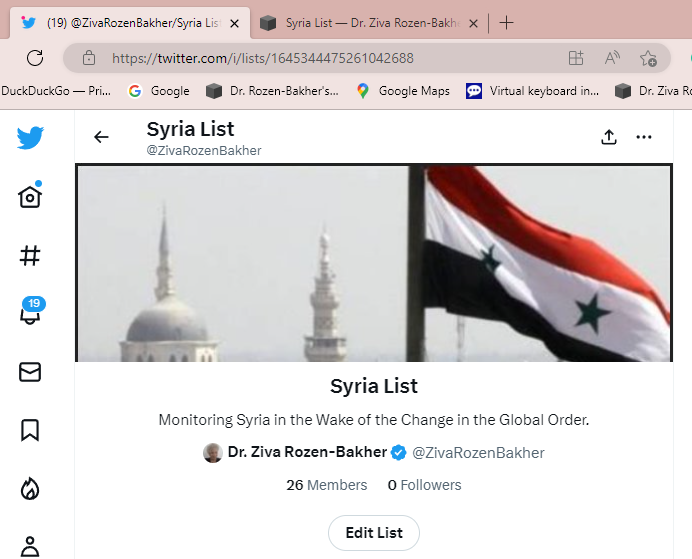692x559 pixels.
Task: Open the Google bookmark
Action: pyautogui.click(x=159, y=91)
